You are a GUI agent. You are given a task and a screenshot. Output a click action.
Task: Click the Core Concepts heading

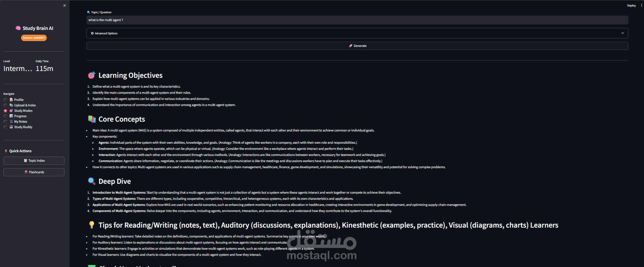point(121,119)
